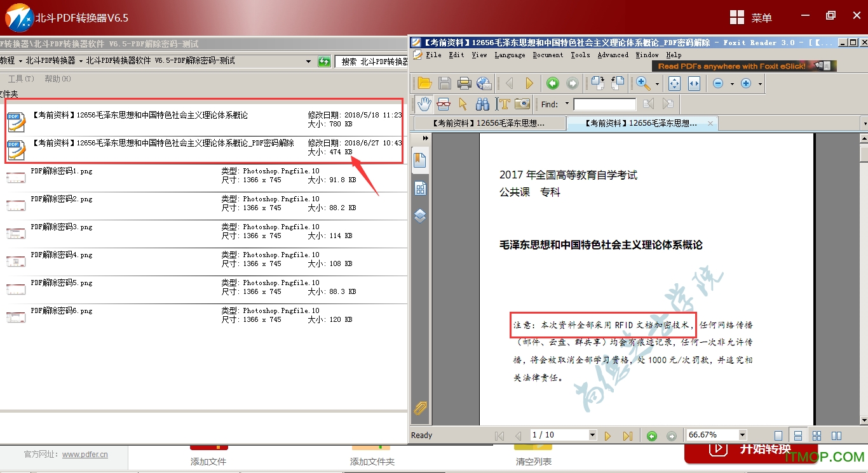Click inside the Find text field
Screen dimensions: 868x473
pyautogui.click(x=604, y=104)
